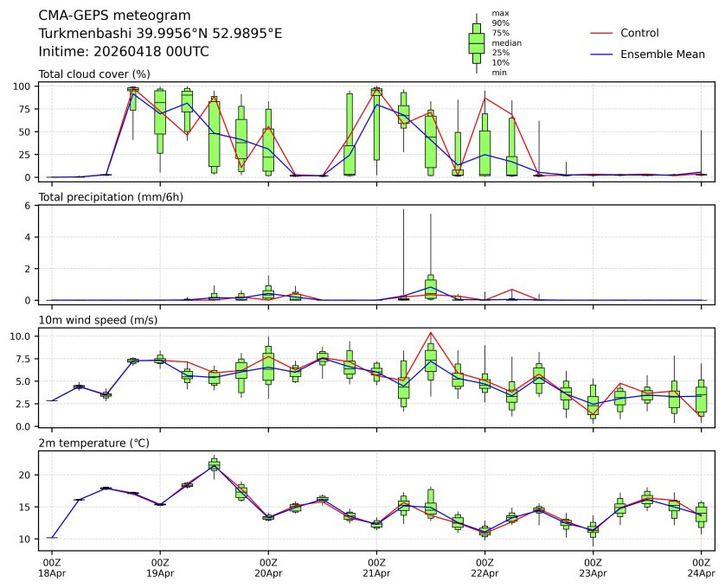Click the "max" label in the boxplot legend
Screen dimensions: 725x588
click(x=499, y=14)
